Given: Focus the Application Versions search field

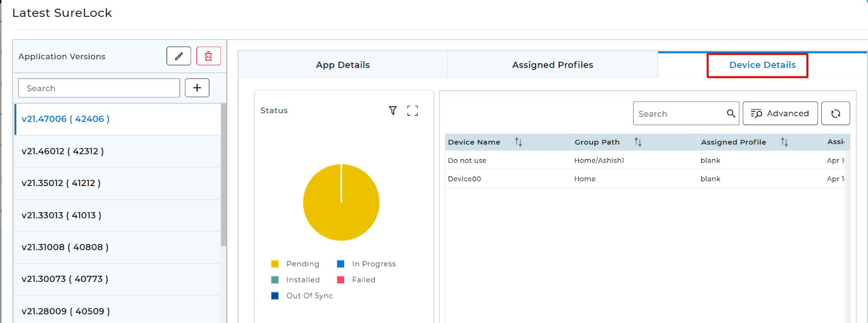Looking at the screenshot, I should click(99, 88).
